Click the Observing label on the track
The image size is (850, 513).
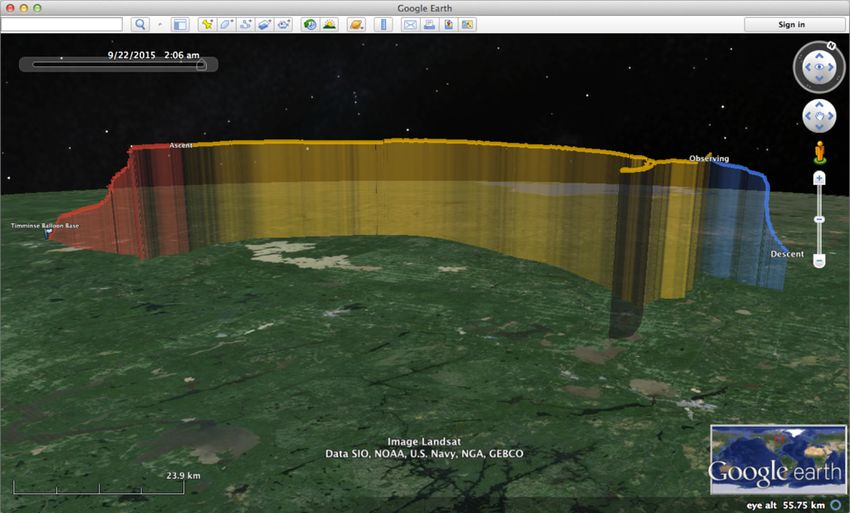coord(709,158)
